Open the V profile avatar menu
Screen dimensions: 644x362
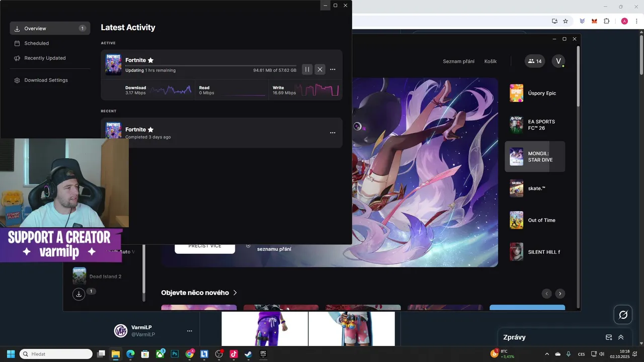(x=558, y=61)
